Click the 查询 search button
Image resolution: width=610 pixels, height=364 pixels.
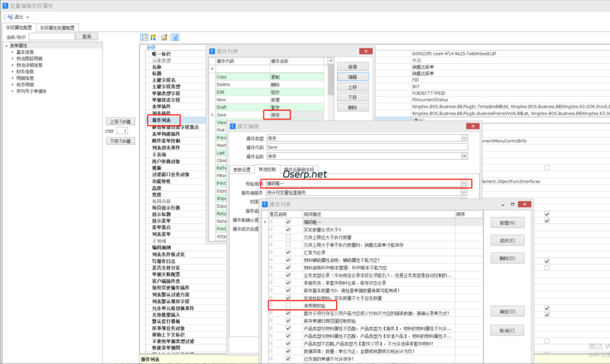tap(87, 36)
